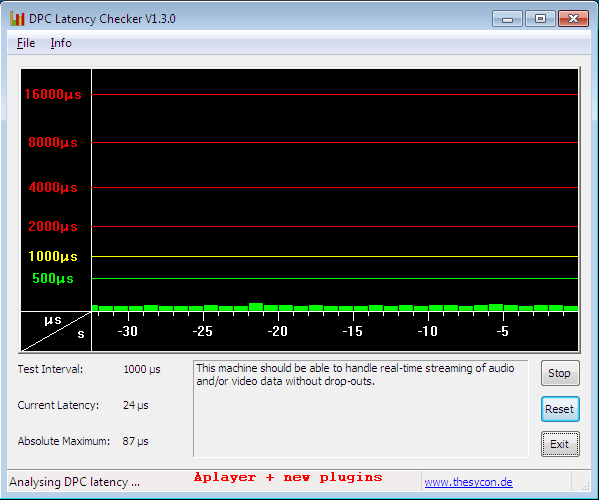Stop the latency analysis
The image size is (599, 500).
[x=560, y=373]
